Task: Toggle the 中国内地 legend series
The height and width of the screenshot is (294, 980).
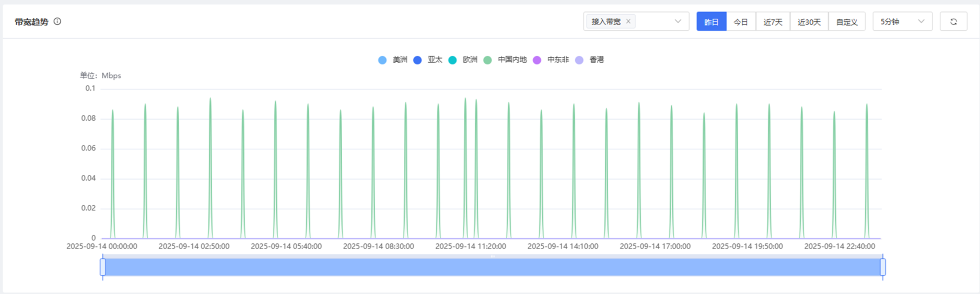Action: point(505,60)
